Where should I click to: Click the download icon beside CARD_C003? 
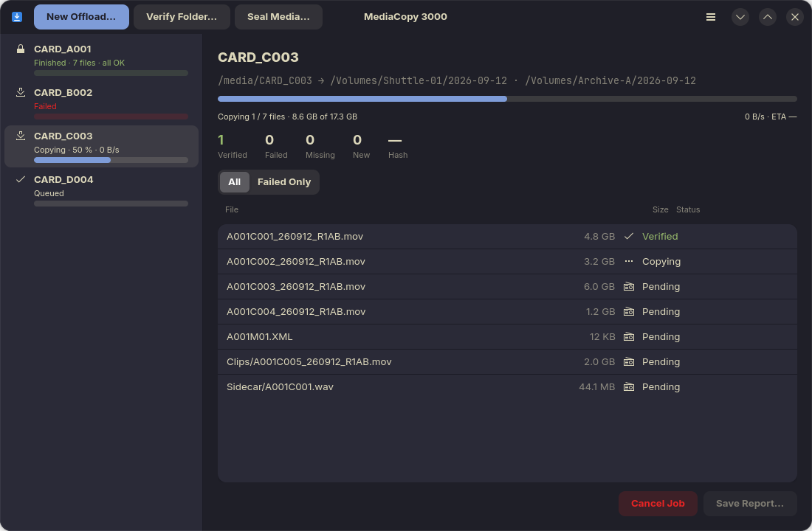point(21,136)
